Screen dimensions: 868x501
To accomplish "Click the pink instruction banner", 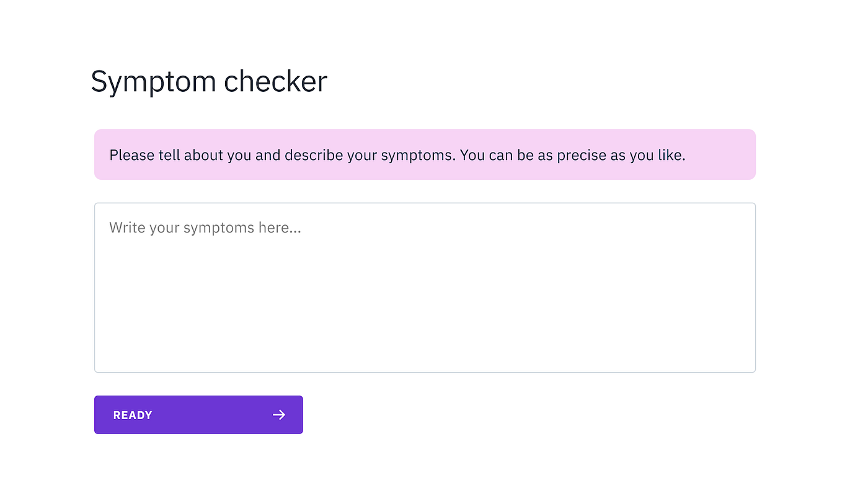I will 425,154.
